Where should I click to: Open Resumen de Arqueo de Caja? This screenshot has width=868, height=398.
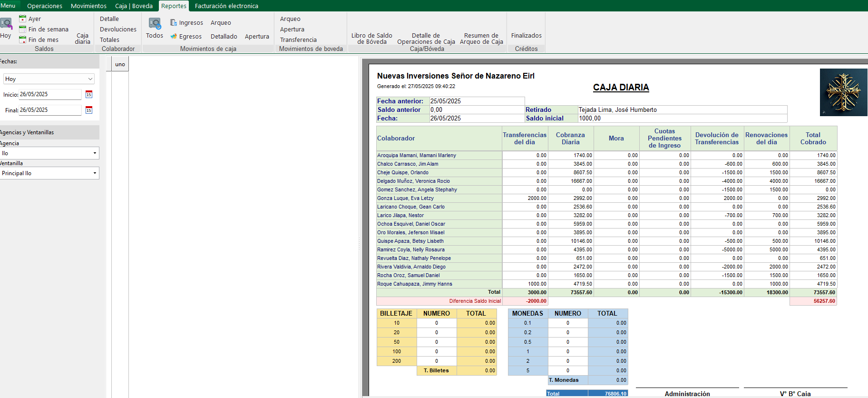click(481, 39)
